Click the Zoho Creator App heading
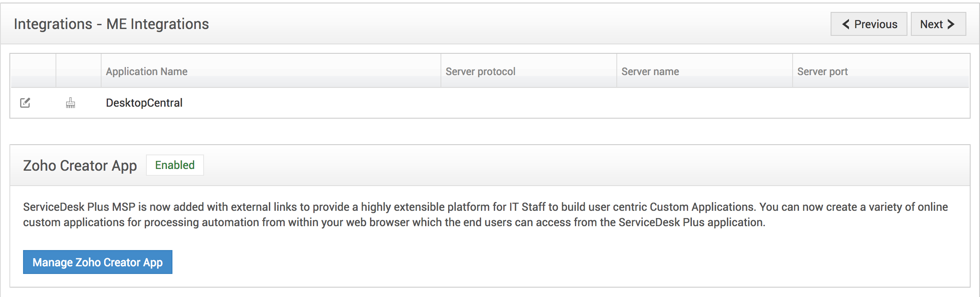Viewport: 980px width, 297px height. (x=80, y=166)
